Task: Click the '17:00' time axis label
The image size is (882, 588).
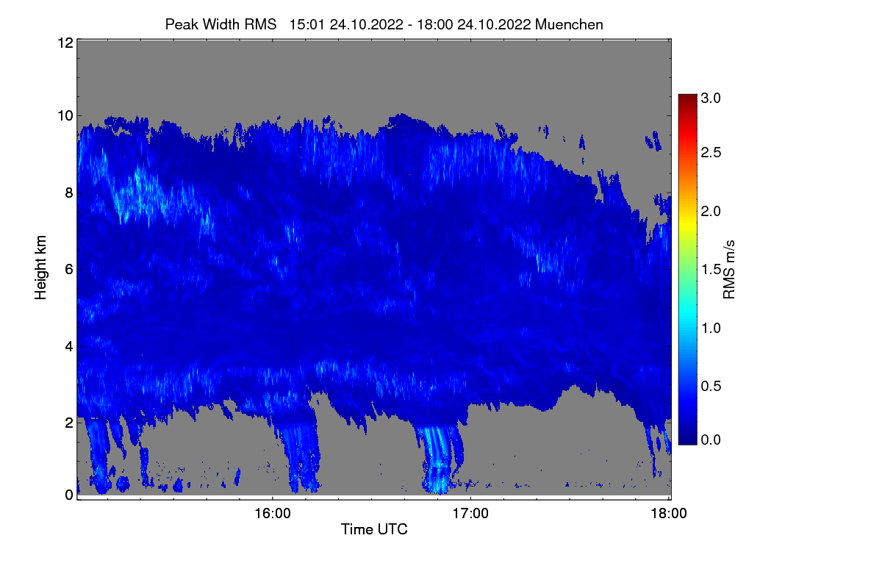Action: click(470, 514)
